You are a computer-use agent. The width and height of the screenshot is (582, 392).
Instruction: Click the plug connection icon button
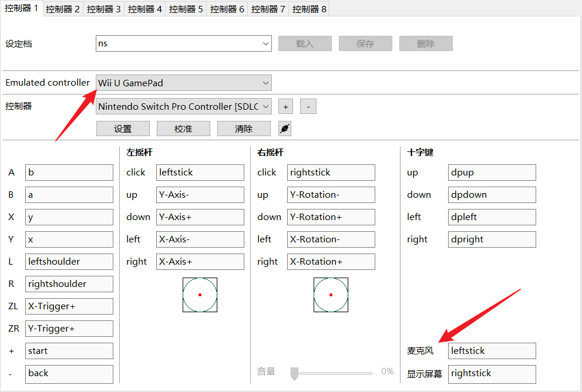pos(285,129)
